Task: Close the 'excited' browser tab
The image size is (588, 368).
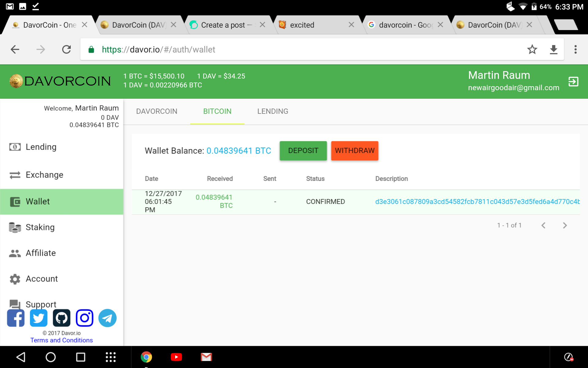Action: tap(351, 25)
